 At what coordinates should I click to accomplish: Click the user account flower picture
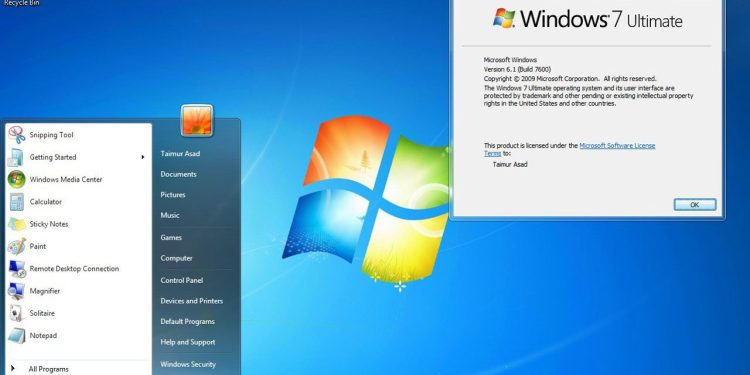pyautogui.click(x=197, y=121)
